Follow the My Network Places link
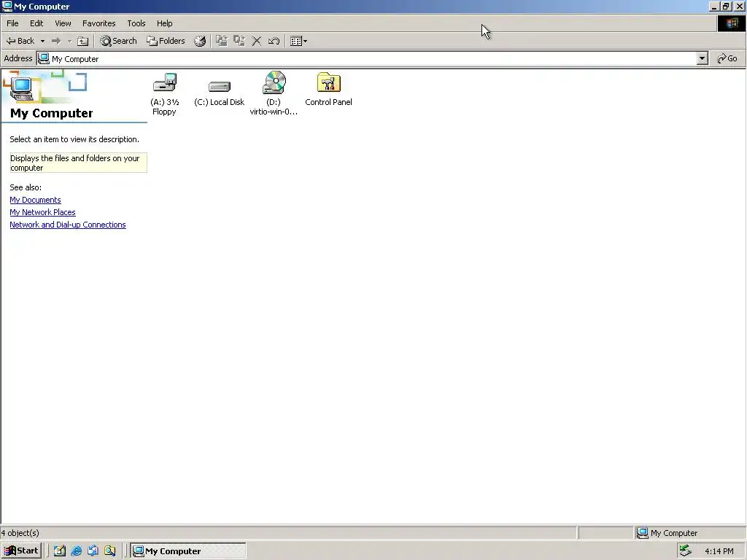 (42, 212)
